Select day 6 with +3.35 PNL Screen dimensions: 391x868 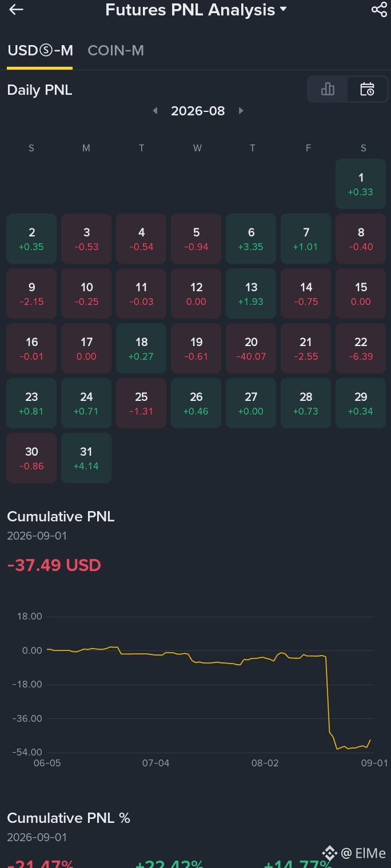pyautogui.click(x=251, y=239)
